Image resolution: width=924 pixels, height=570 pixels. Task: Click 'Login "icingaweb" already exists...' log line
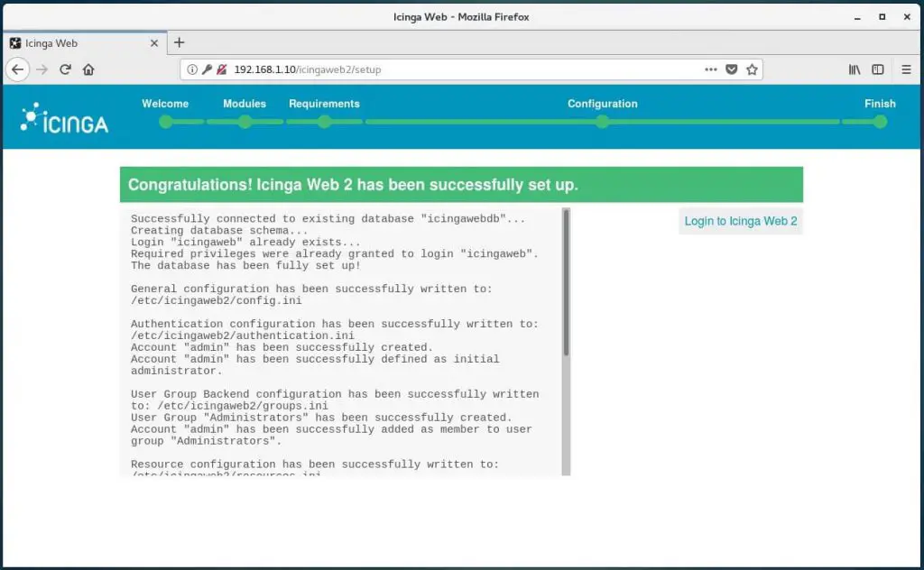(245, 242)
